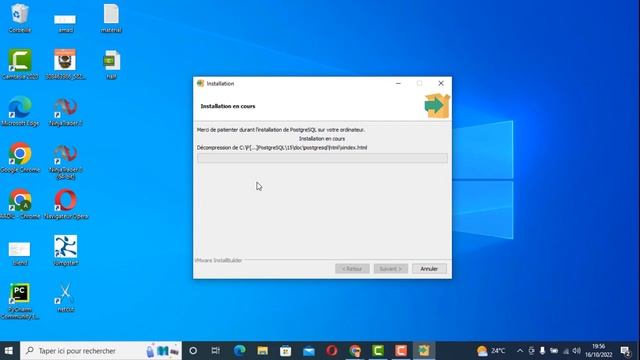Viewport: 640px width, 360px height.
Task: Click the 'Installation en cours' heading
Action: (x=228, y=106)
